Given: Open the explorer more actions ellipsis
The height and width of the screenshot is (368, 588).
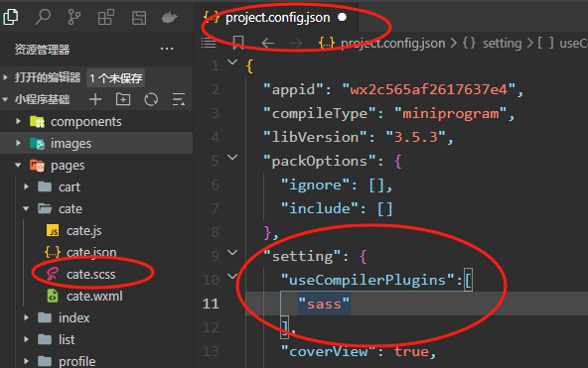Looking at the screenshot, I should point(167,49).
